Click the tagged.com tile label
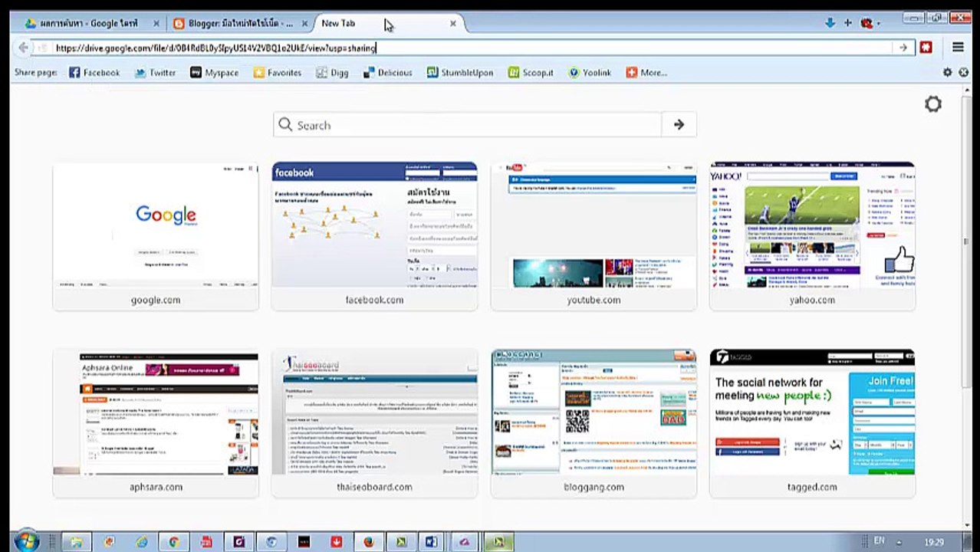 [x=812, y=487]
